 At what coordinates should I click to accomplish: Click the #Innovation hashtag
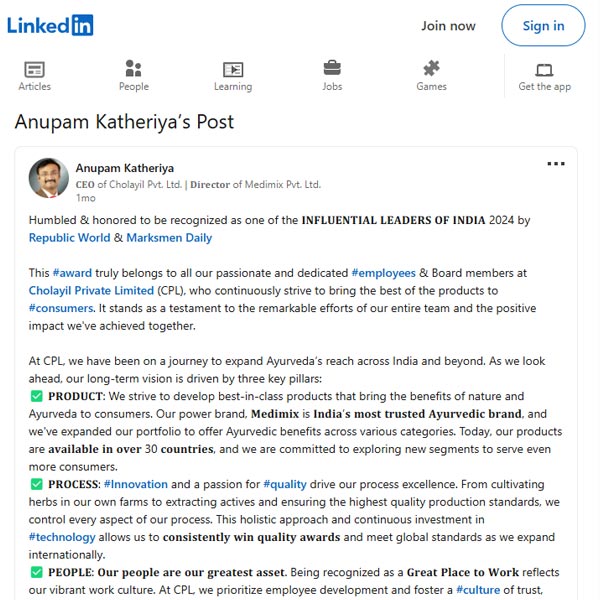click(136, 484)
